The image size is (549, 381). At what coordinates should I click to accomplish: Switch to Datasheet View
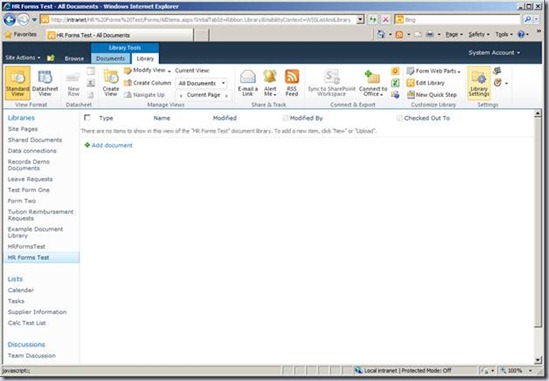45,83
